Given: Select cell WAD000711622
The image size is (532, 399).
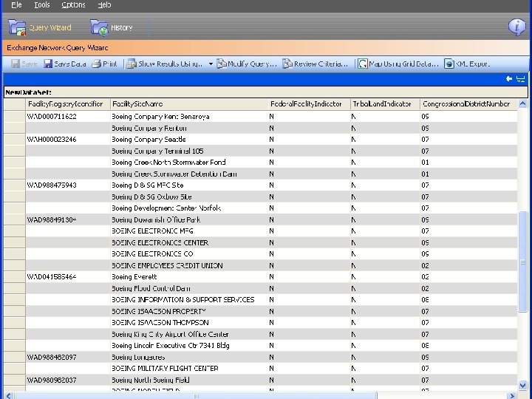Looking at the screenshot, I should tap(68, 117).
